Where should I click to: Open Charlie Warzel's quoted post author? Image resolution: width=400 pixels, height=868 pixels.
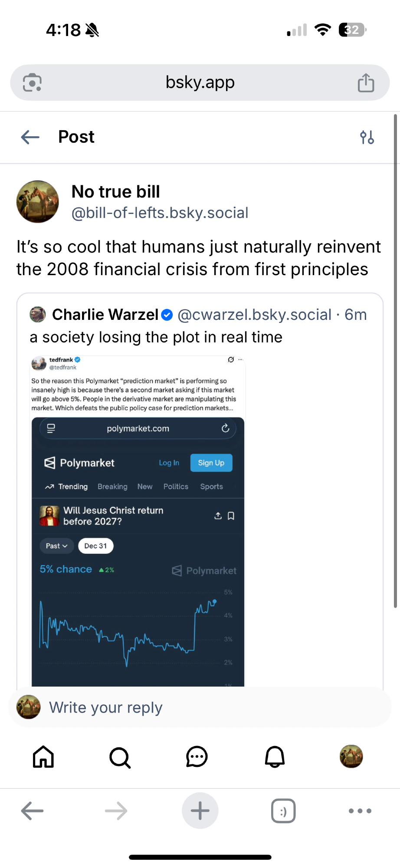click(105, 315)
